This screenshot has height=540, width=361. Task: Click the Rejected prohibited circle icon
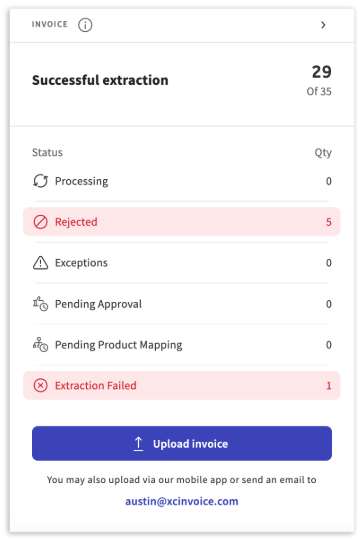[40, 222]
